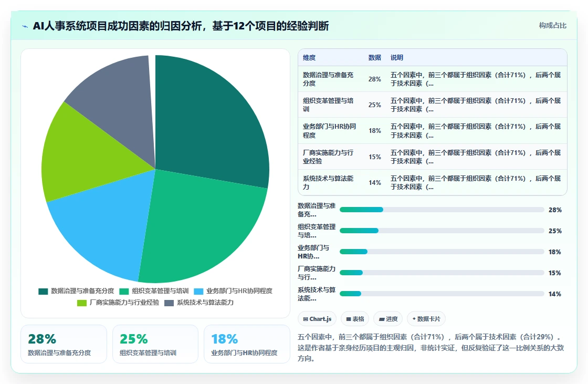Click the 28% label right of progress bar

click(x=555, y=210)
